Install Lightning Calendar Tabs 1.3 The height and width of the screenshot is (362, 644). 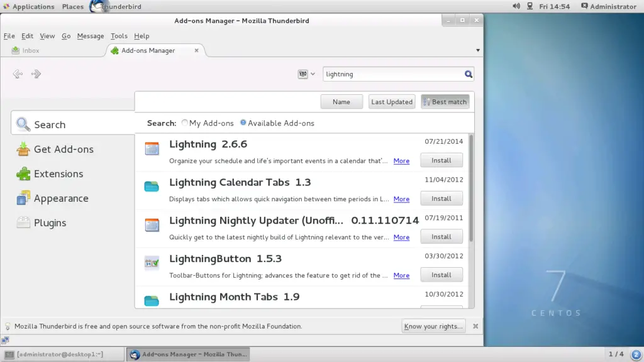coord(441,199)
